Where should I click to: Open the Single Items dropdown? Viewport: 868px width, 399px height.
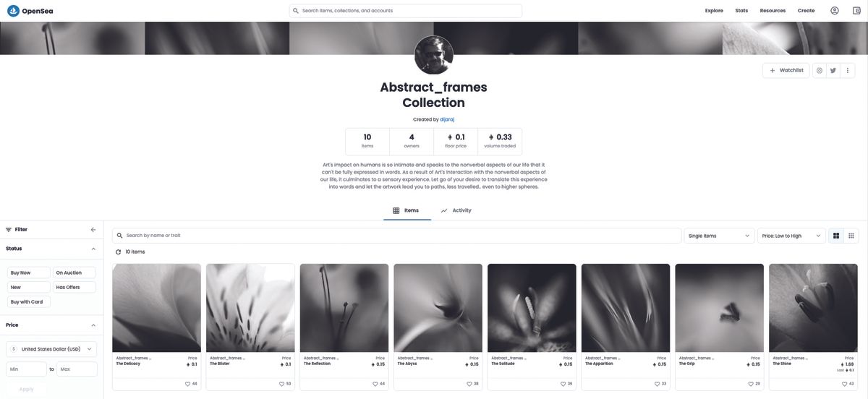pyautogui.click(x=720, y=236)
